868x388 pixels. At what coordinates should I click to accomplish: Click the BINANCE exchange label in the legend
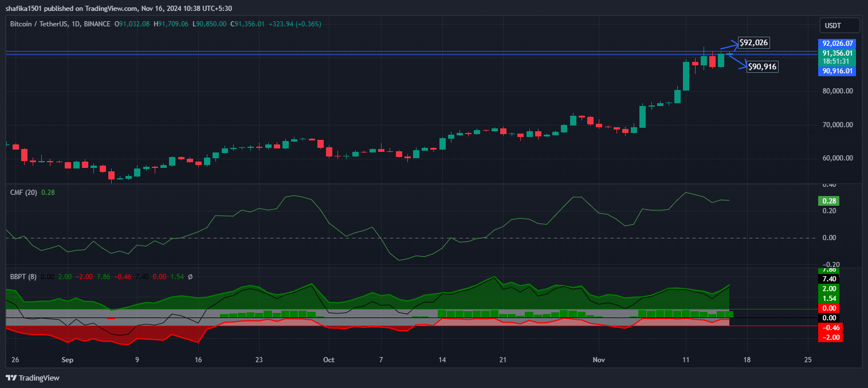96,23
